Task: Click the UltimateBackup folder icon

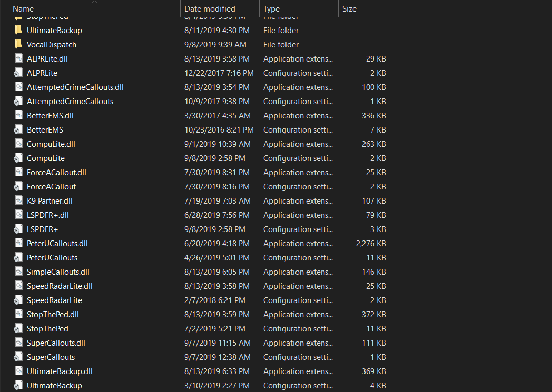Action: (18, 30)
